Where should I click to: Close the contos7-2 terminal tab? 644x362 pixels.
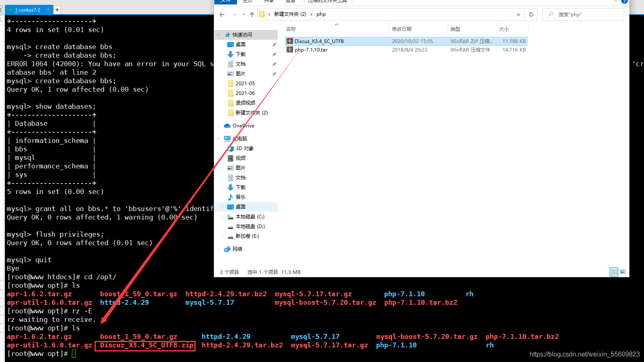click(48, 9)
